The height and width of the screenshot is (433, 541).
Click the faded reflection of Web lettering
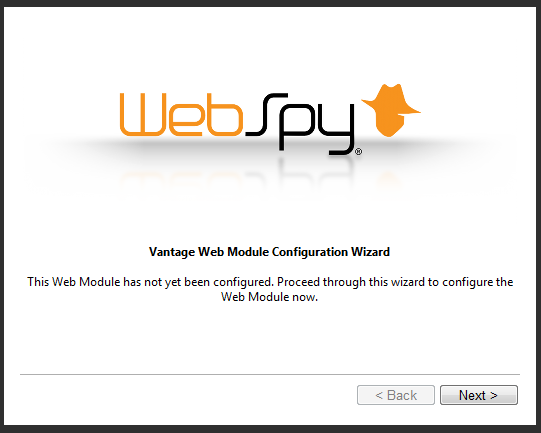tap(183, 179)
